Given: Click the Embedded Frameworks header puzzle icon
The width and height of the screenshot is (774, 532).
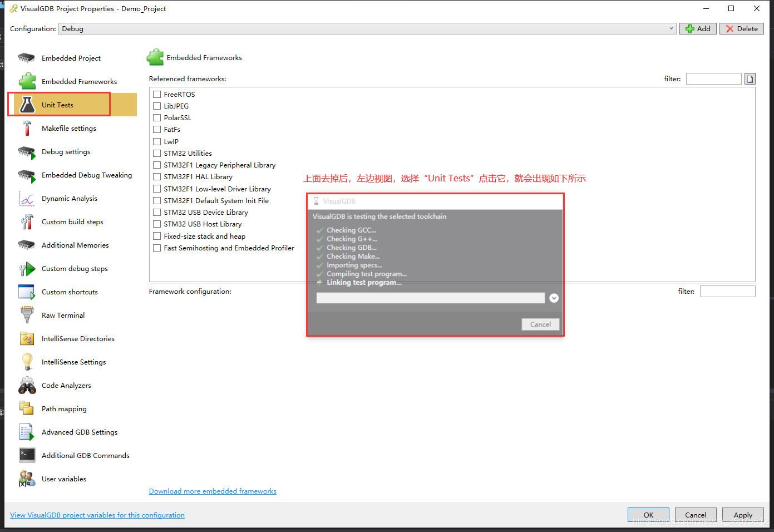Looking at the screenshot, I should (x=155, y=57).
